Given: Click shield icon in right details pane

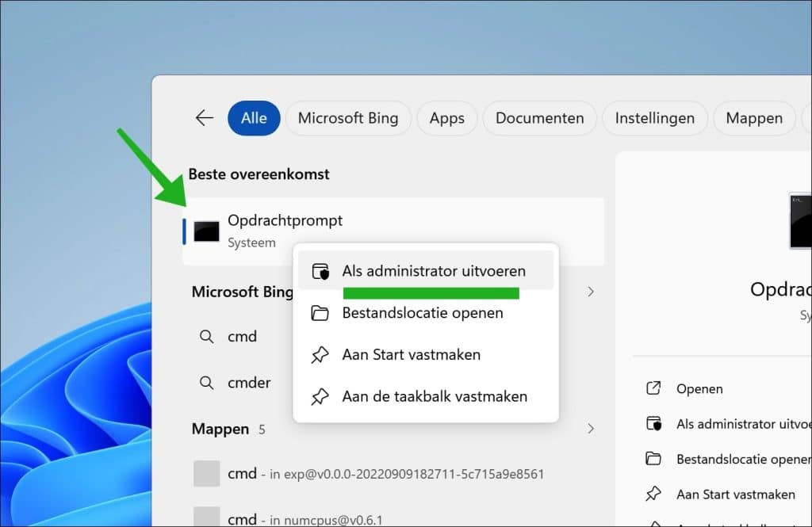Looking at the screenshot, I should tap(654, 424).
